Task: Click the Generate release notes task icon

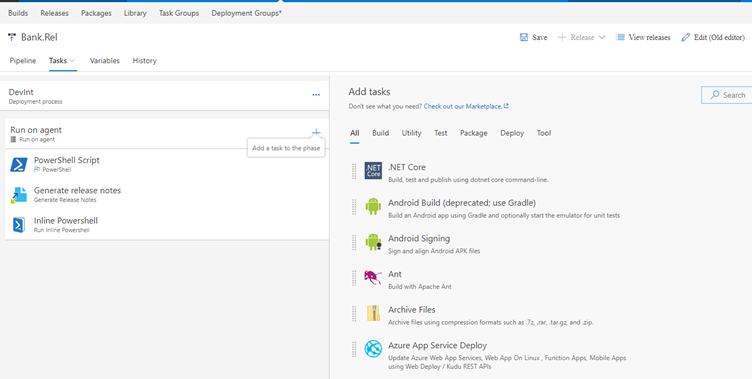Action: [x=19, y=195]
